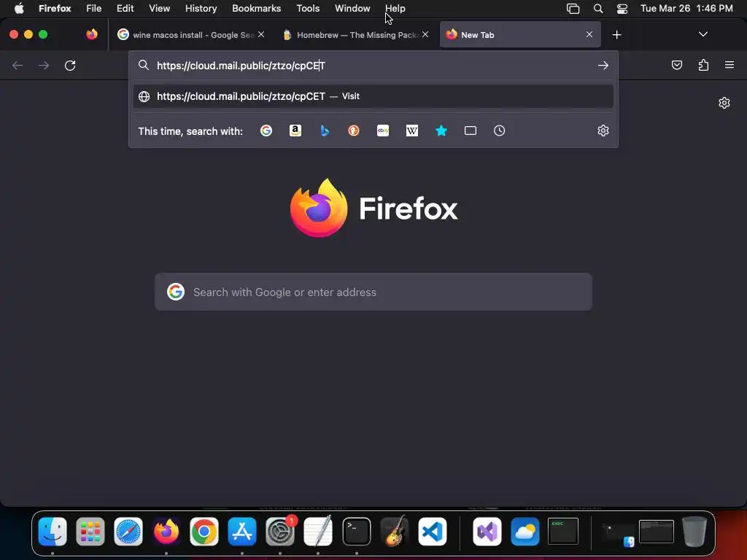Search open tabs using the tabs icon
The height and width of the screenshot is (560, 747).
tap(471, 131)
